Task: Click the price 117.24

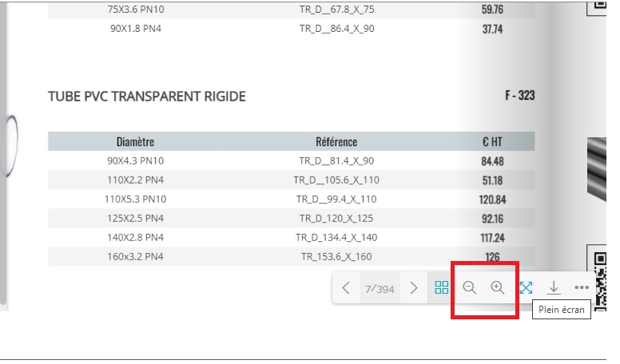Action: (492, 237)
